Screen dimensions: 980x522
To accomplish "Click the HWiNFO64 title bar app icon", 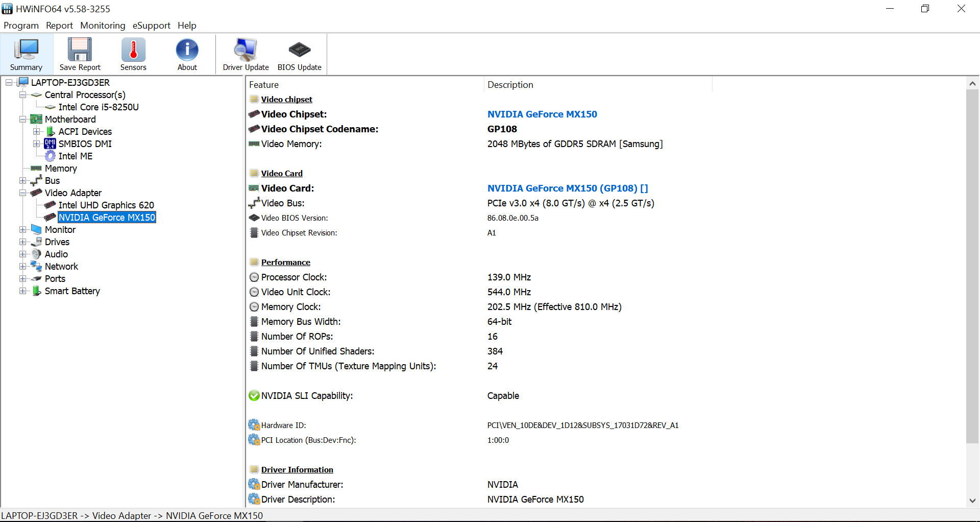I will pos(7,9).
